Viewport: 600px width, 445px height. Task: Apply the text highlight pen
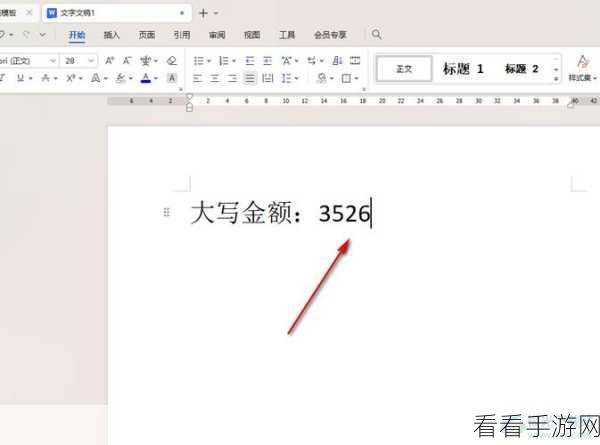pyautogui.click(x=121, y=78)
